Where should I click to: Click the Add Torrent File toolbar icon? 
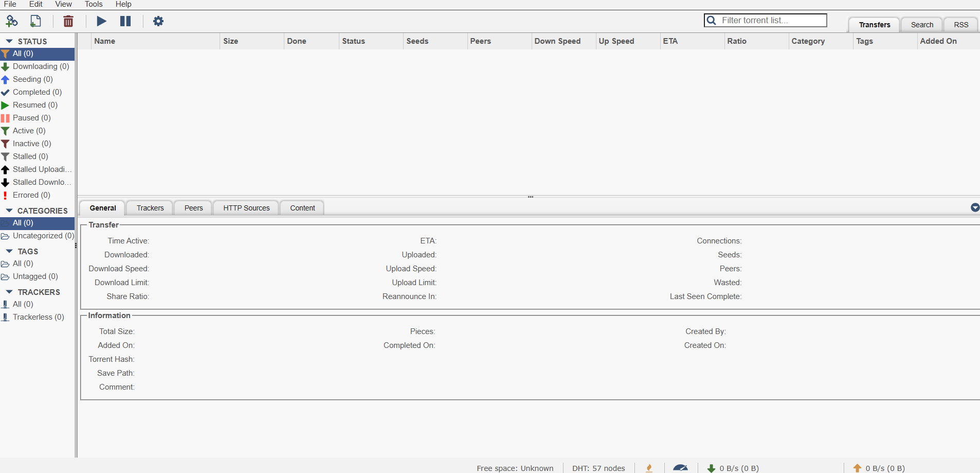tap(35, 21)
